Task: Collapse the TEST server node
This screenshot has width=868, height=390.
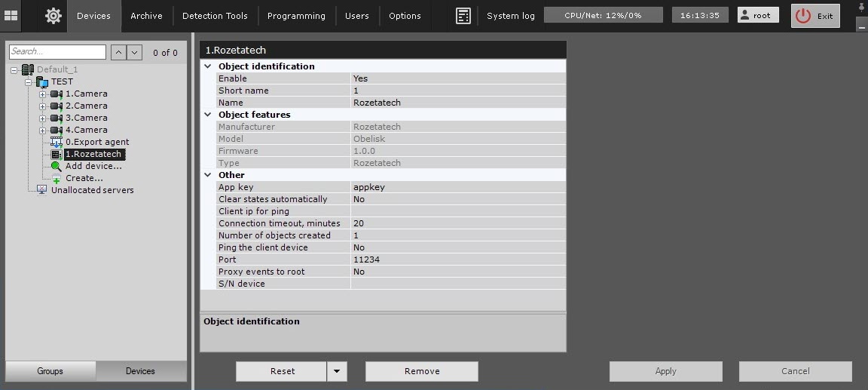Action: 28,82
